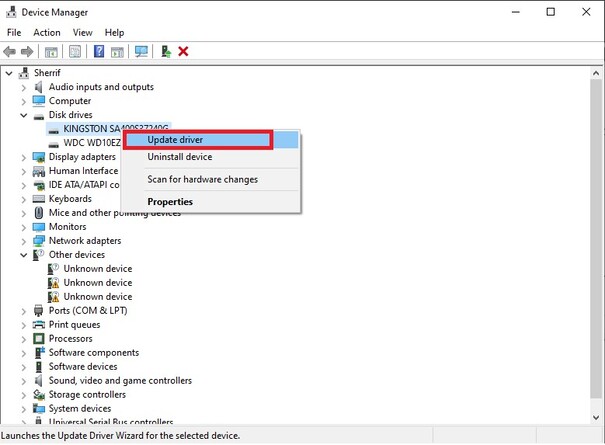Click the Network adapters category icon

[x=39, y=241]
